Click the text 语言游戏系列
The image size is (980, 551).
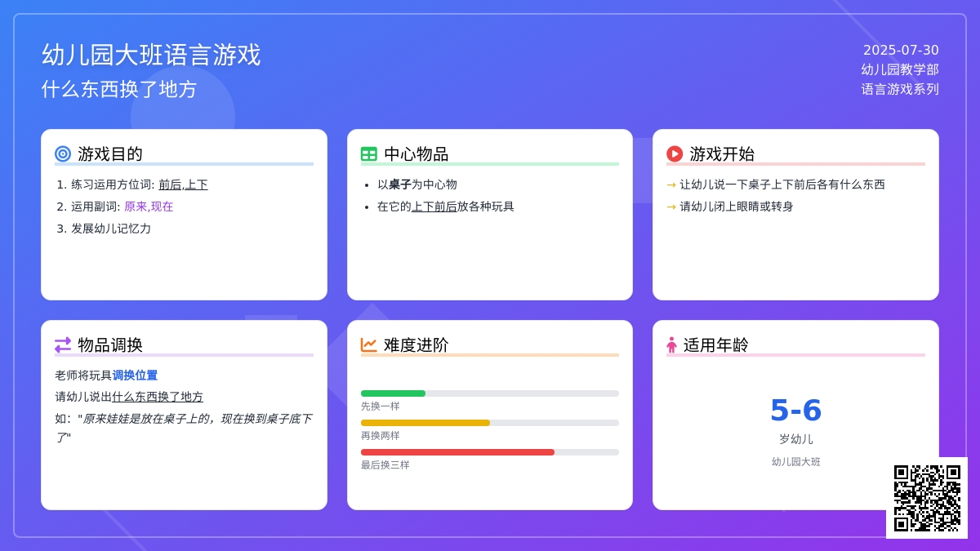pos(900,89)
